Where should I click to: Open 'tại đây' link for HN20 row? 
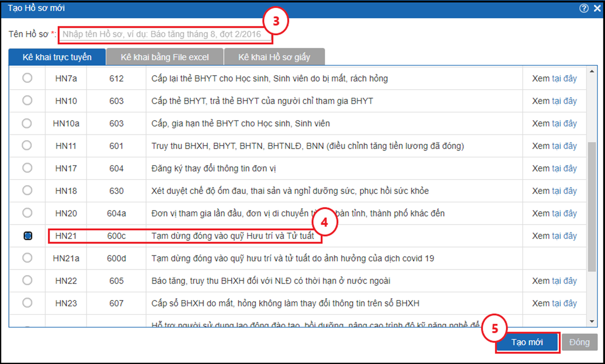pyautogui.click(x=564, y=213)
